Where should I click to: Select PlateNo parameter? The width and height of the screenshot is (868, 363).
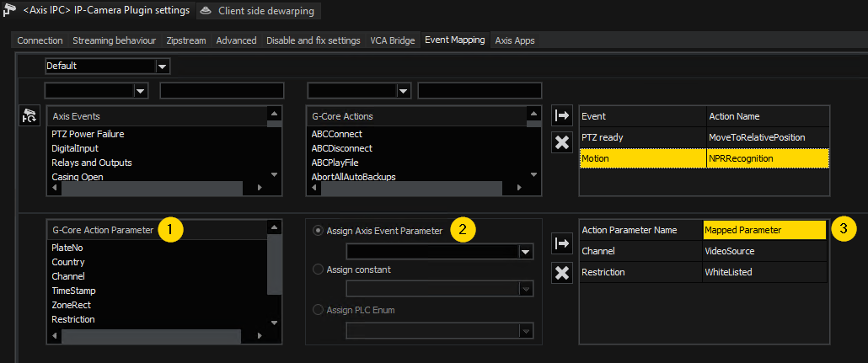[x=67, y=248]
